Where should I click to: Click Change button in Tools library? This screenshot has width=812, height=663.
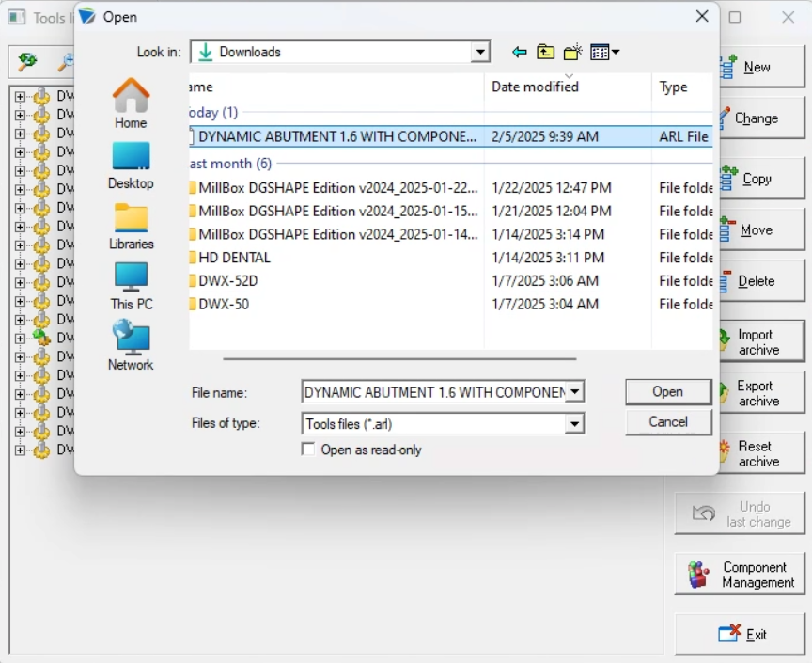(x=762, y=118)
